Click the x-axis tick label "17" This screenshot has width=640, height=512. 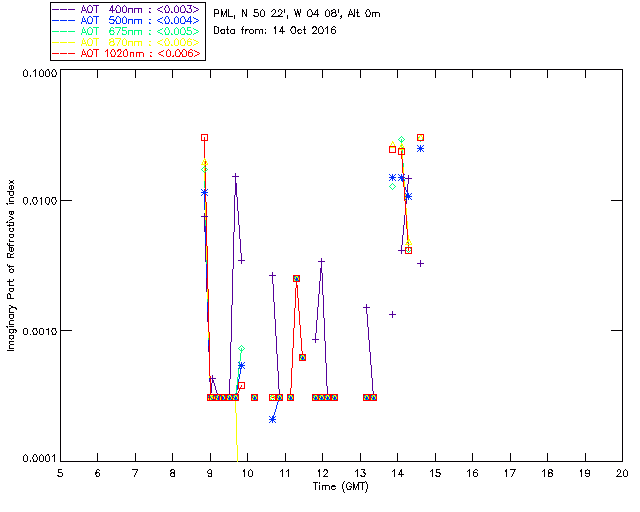point(510,473)
